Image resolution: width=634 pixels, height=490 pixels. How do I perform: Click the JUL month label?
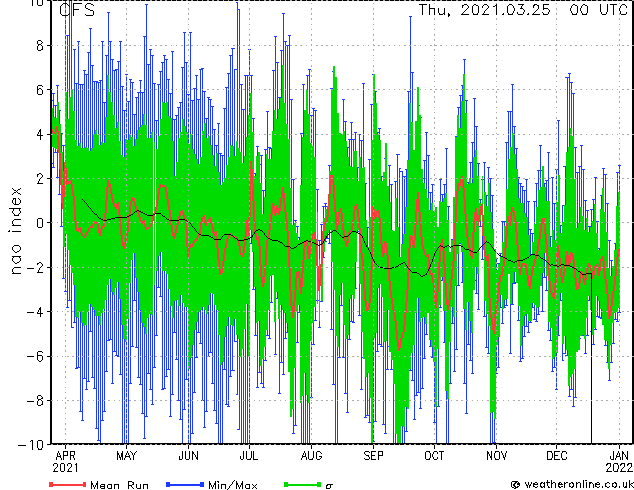coord(249,456)
